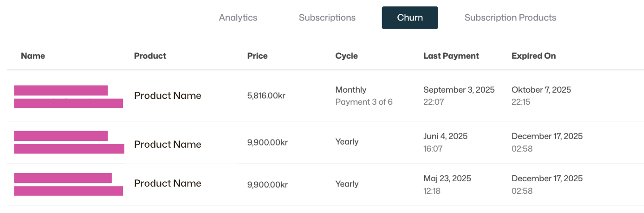644x213 pixels.
Task: Switch to the Analytics tab
Action: click(x=238, y=18)
